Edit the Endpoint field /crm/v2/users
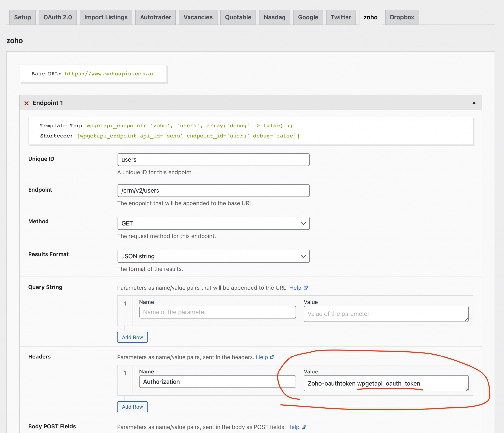 coord(213,190)
